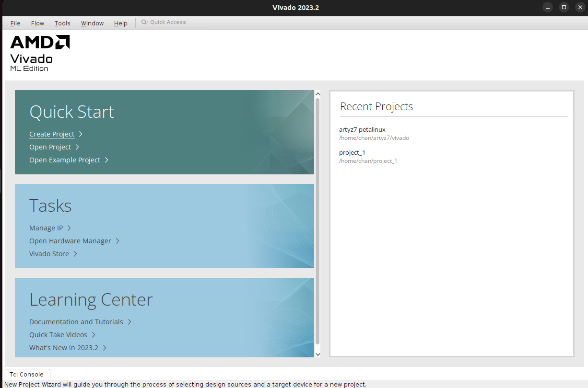
Task: Click the path /home/chan/project_1
Action: [x=368, y=161]
